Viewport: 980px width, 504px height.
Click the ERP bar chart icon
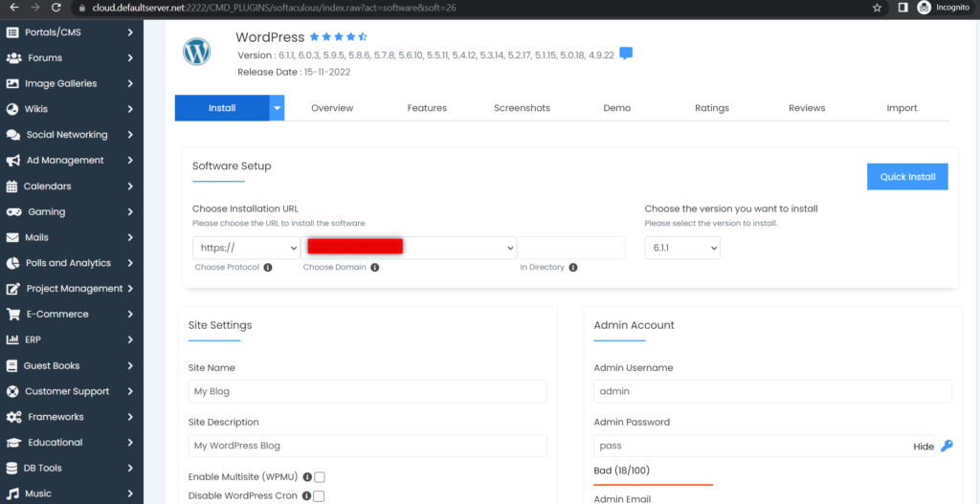pos(11,340)
